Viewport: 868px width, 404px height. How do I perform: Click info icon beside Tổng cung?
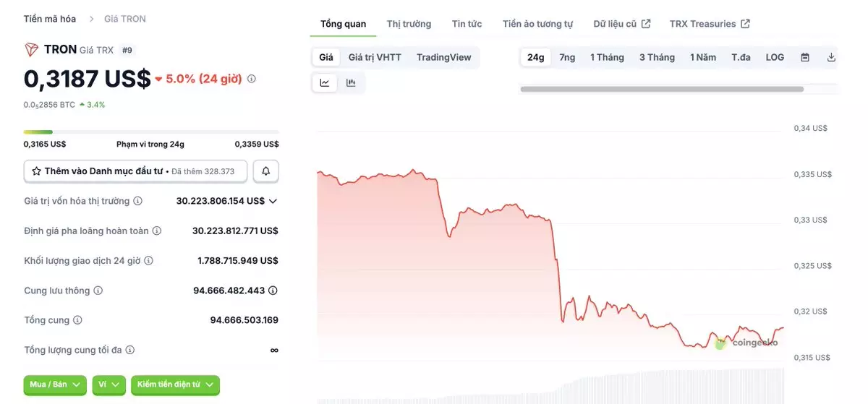[x=77, y=320]
